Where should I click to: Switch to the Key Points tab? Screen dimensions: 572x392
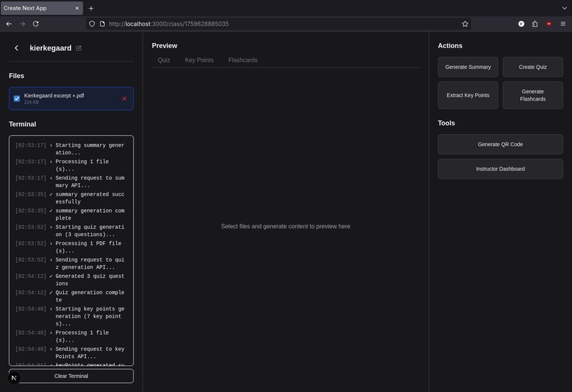[x=199, y=60]
